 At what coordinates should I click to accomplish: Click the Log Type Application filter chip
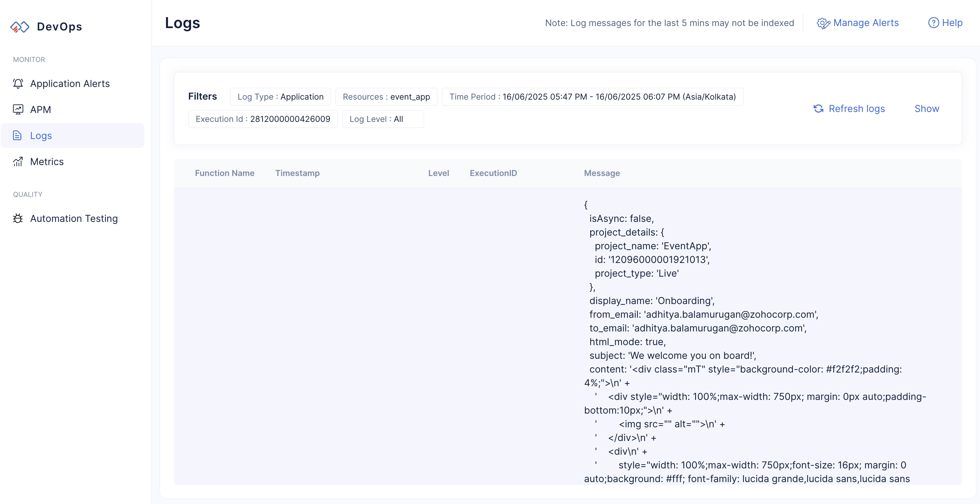click(280, 97)
